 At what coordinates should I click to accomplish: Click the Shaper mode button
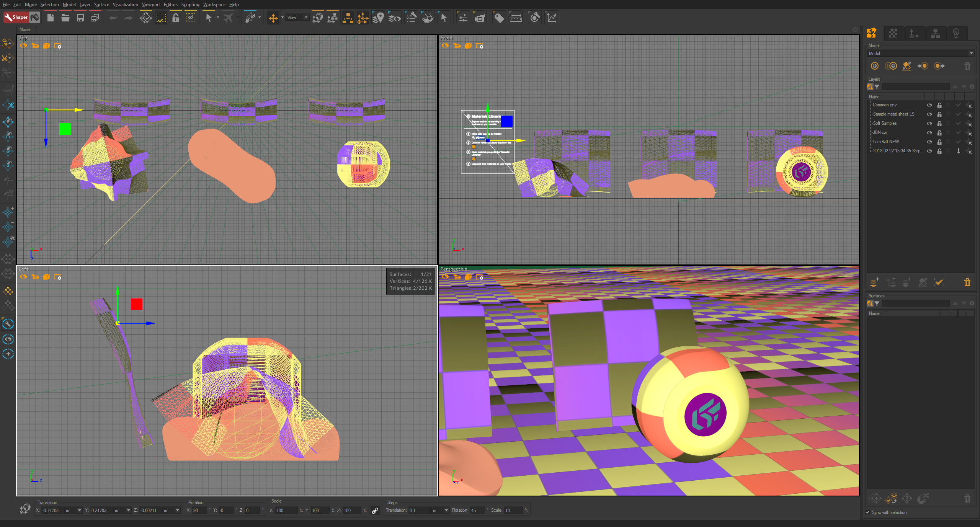tap(16, 17)
